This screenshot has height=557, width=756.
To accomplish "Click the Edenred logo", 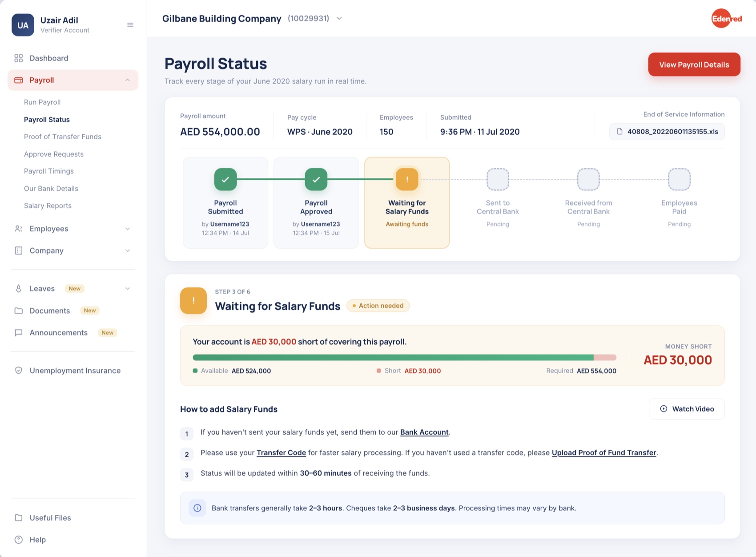I will (x=726, y=19).
